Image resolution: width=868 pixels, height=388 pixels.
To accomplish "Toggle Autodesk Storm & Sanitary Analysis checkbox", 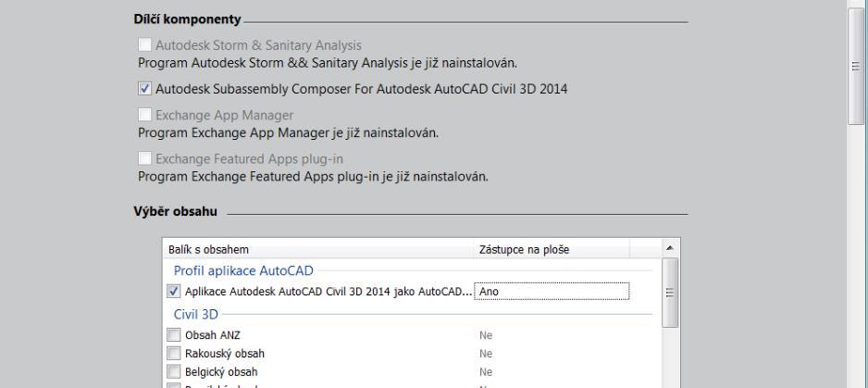I will point(144,44).
